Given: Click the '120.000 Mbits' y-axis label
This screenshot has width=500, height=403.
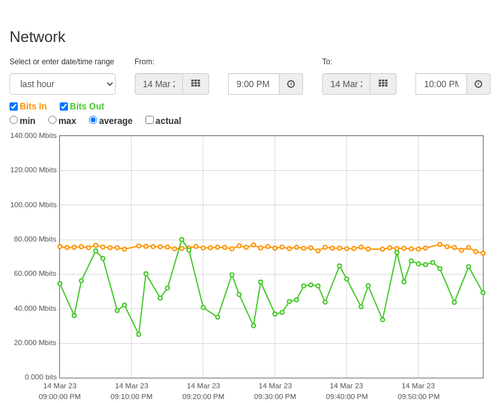Looking at the screenshot, I should pos(33,170).
